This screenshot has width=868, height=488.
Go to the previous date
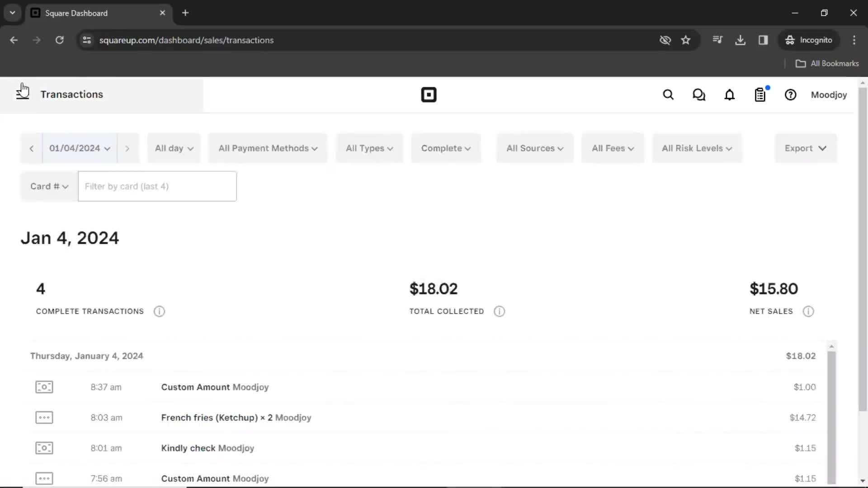pos(32,148)
